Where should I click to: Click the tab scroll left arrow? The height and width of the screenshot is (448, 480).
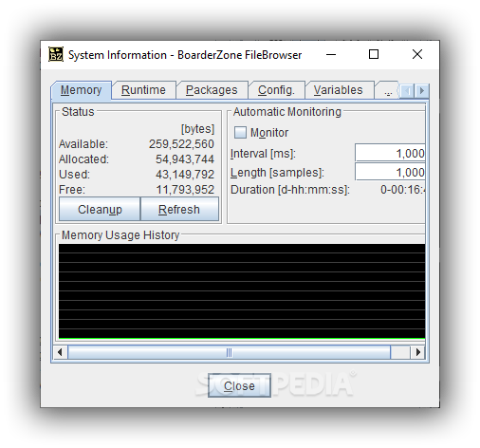pyautogui.click(x=408, y=91)
